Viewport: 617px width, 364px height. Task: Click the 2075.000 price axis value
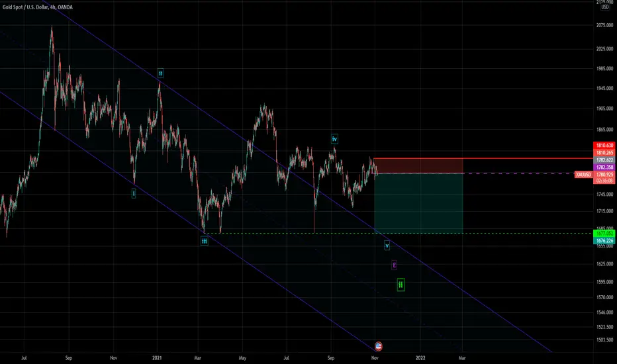point(604,25)
